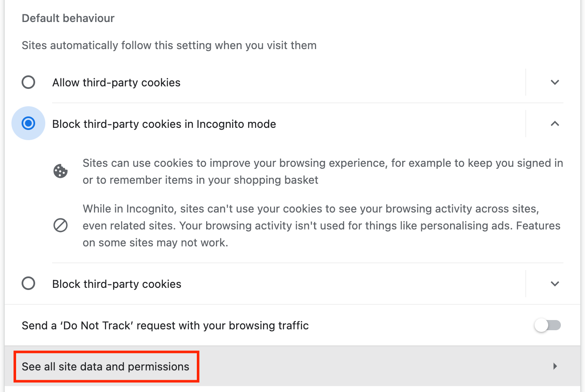The height and width of the screenshot is (392, 585).
Task: Open See all site data and permissions
Action: tap(292, 366)
